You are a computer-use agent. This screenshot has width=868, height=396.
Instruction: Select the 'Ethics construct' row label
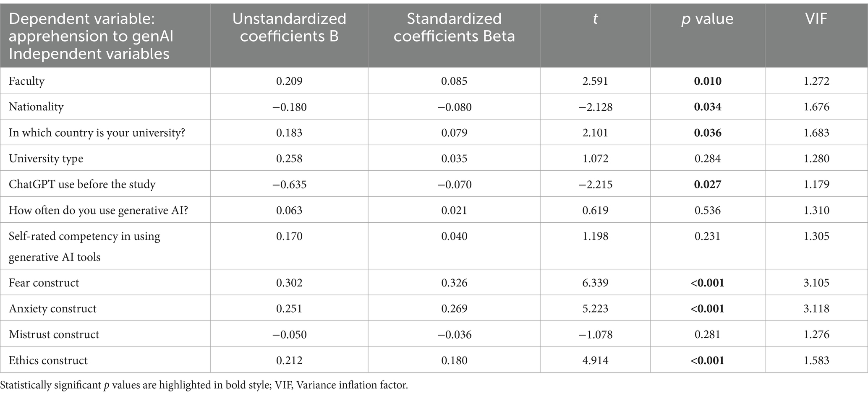[48, 360]
